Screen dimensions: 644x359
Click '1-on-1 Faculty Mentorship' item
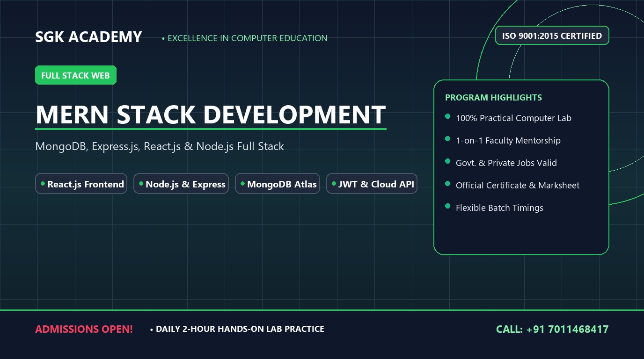(x=508, y=141)
